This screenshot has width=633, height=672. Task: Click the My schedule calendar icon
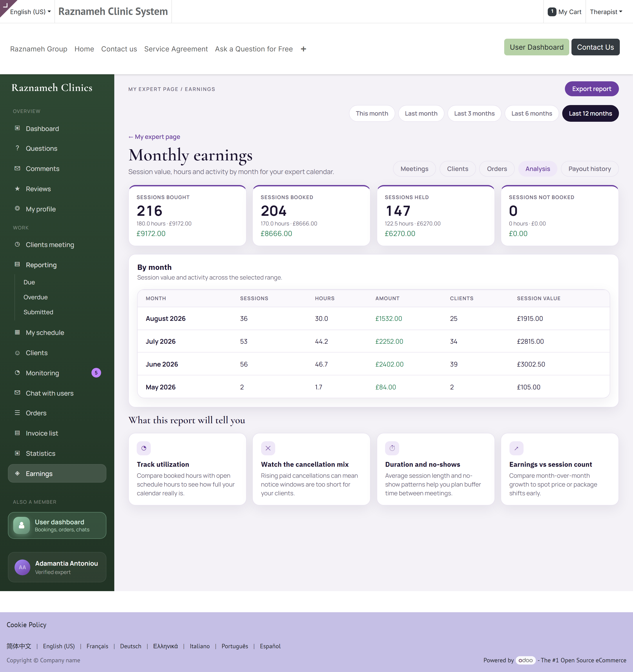(17, 332)
